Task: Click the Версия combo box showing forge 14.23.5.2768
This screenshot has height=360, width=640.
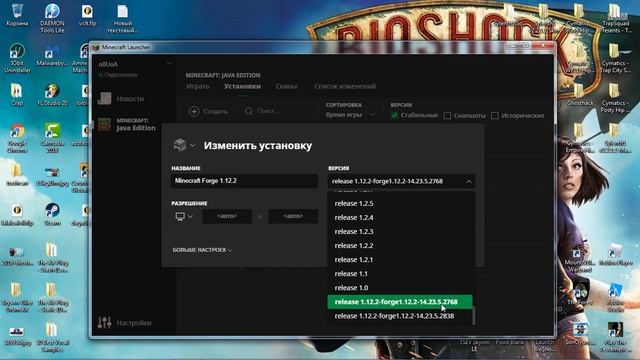Action: point(401,181)
